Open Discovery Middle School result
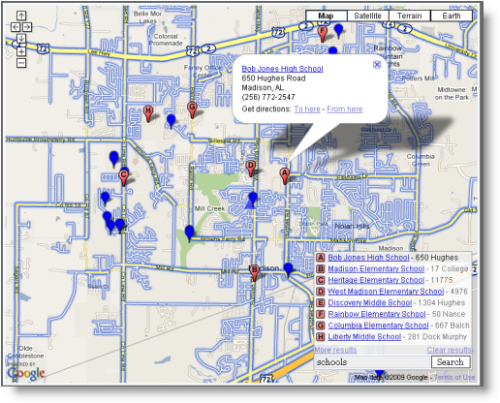The height and width of the screenshot is (403, 500). (x=370, y=303)
